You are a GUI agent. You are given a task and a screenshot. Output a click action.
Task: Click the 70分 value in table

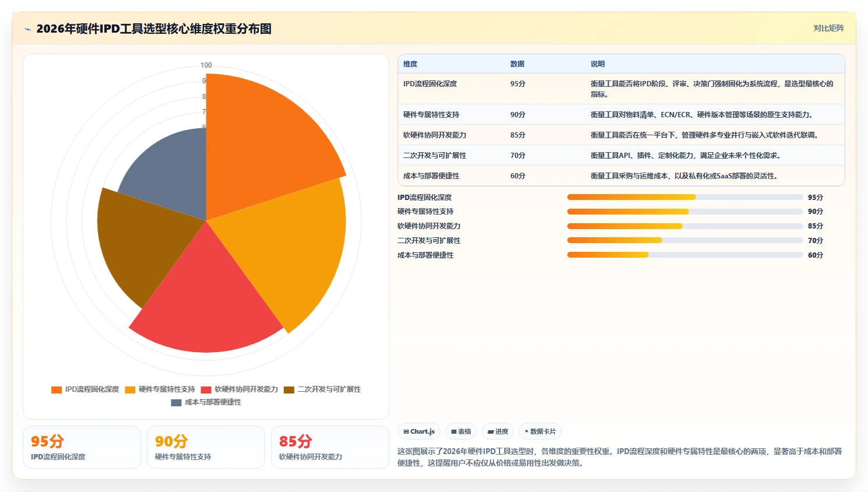click(518, 156)
